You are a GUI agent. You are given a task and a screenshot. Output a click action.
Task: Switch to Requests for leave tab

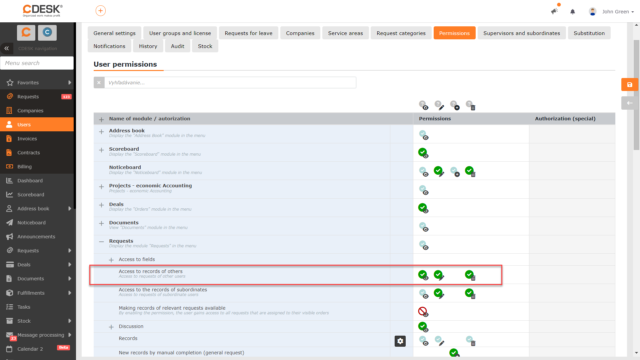pos(248,33)
